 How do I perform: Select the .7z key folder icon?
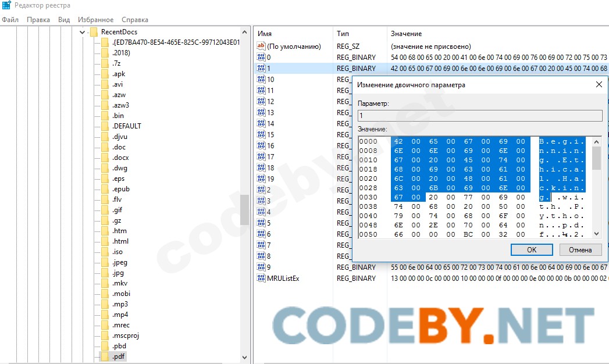click(x=105, y=63)
